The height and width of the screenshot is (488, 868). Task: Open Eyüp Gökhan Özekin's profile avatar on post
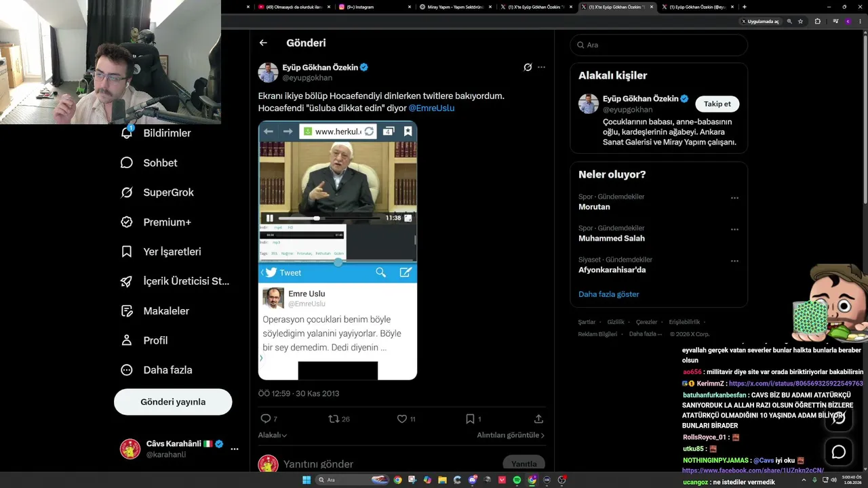click(x=268, y=73)
